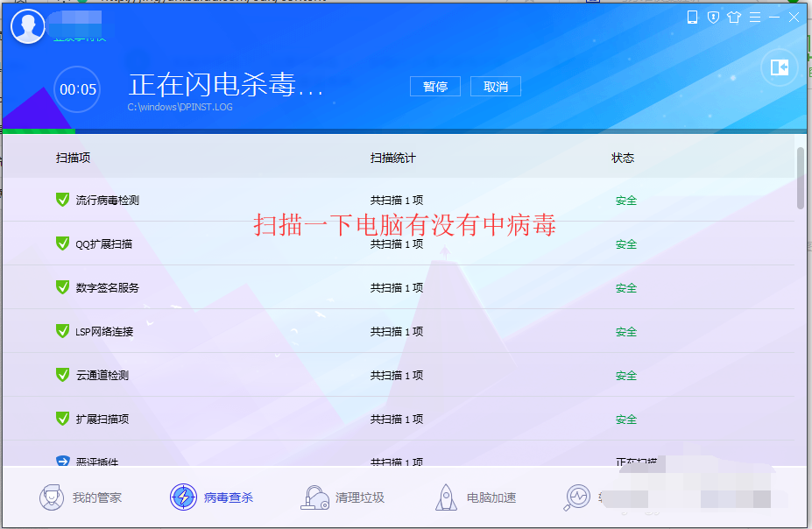812x529 pixels.
Task: Click the blue arrow icon beside 恶评插件
Action: pyautogui.click(x=63, y=461)
